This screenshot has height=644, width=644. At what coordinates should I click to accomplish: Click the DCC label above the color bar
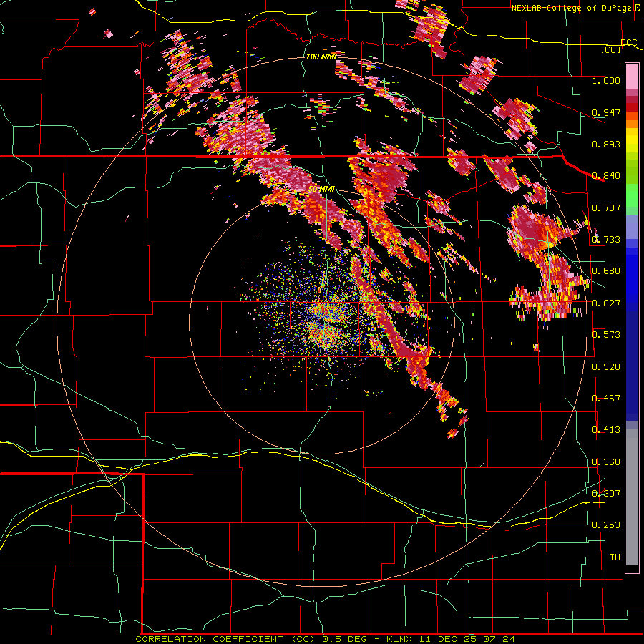click(x=628, y=43)
